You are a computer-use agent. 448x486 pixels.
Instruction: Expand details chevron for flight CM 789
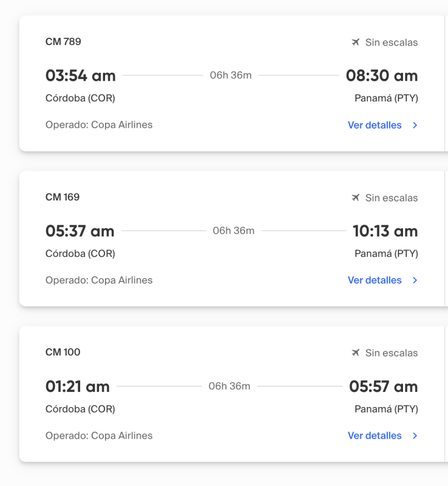coord(415,125)
